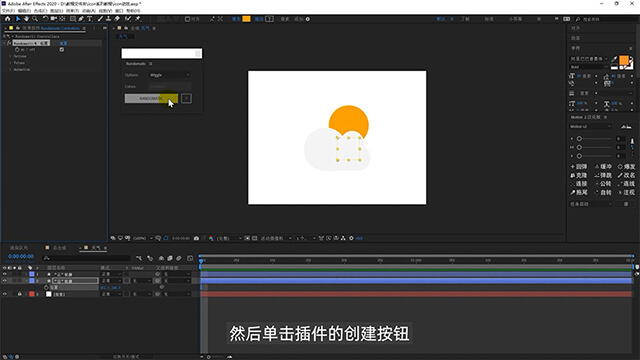Open layer 1 blending mode dropdown
640x360 pixels.
click(111, 274)
